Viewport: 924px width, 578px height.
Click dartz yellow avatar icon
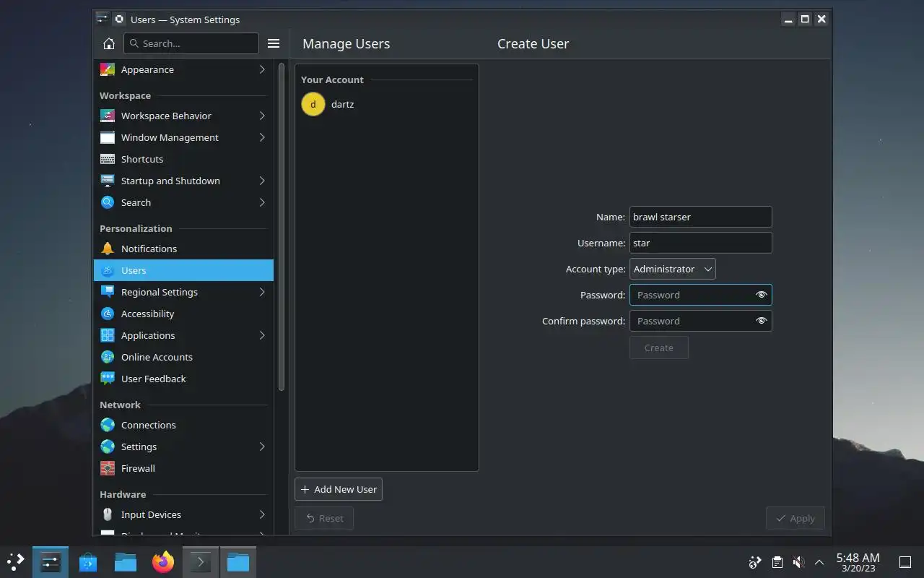313,104
